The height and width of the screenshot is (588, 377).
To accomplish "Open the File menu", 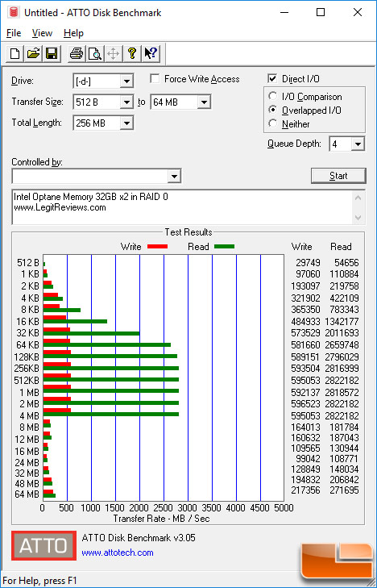I will pyautogui.click(x=14, y=33).
